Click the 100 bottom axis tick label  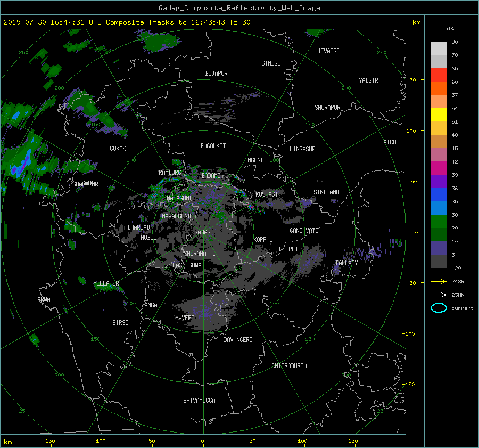click(302, 441)
